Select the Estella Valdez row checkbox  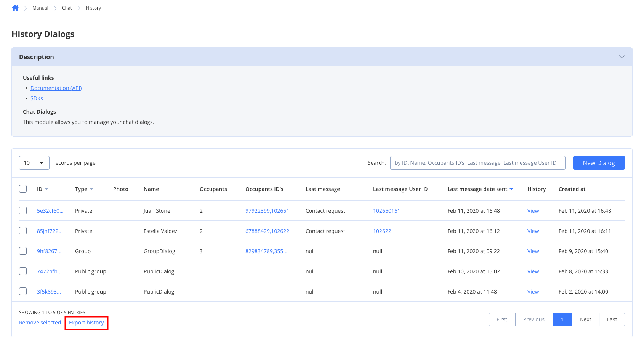click(23, 231)
